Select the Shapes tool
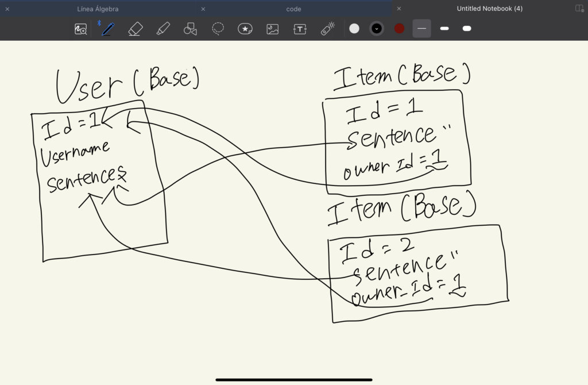The height and width of the screenshot is (385, 588). pos(190,29)
